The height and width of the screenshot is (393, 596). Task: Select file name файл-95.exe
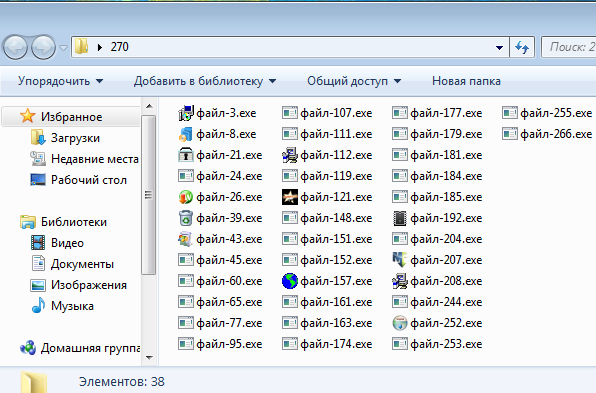[229, 344]
